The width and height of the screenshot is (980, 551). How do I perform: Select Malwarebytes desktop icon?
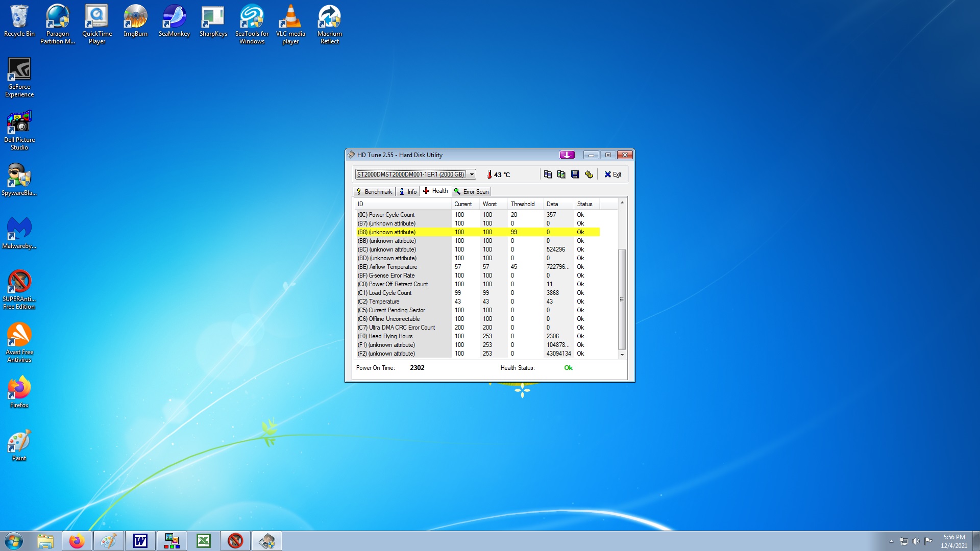(19, 233)
